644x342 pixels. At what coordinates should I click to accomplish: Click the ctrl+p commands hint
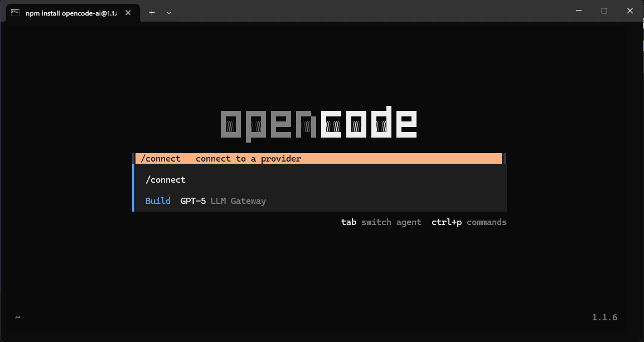[x=468, y=222]
